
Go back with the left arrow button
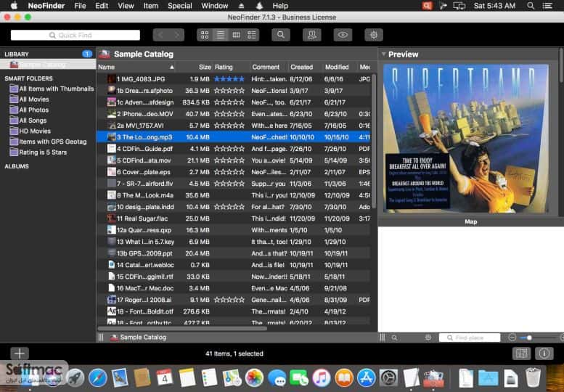click(160, 35)
